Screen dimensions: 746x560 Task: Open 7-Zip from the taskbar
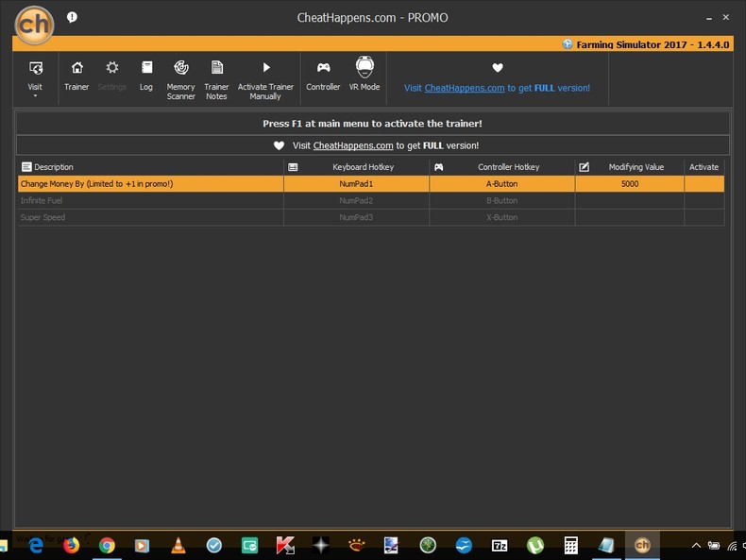(x=500, y=545)
